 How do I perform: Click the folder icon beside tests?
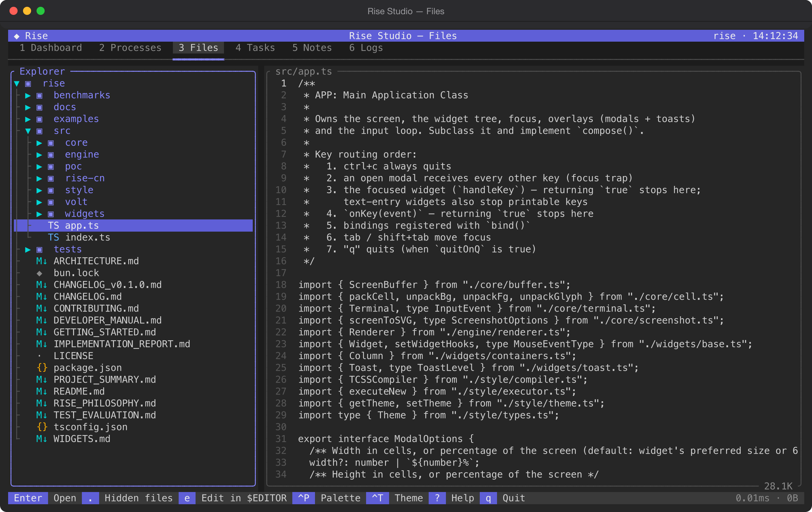click(x=39, y=250)
